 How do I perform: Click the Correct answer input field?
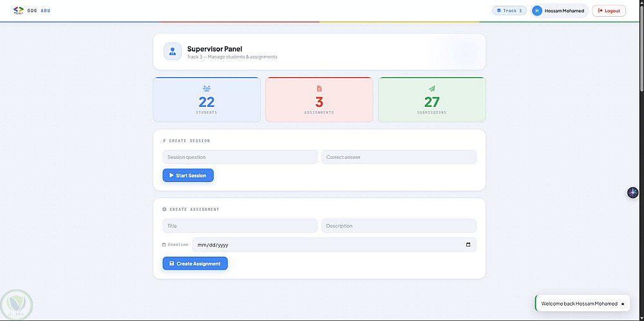[x=399, y=157]
